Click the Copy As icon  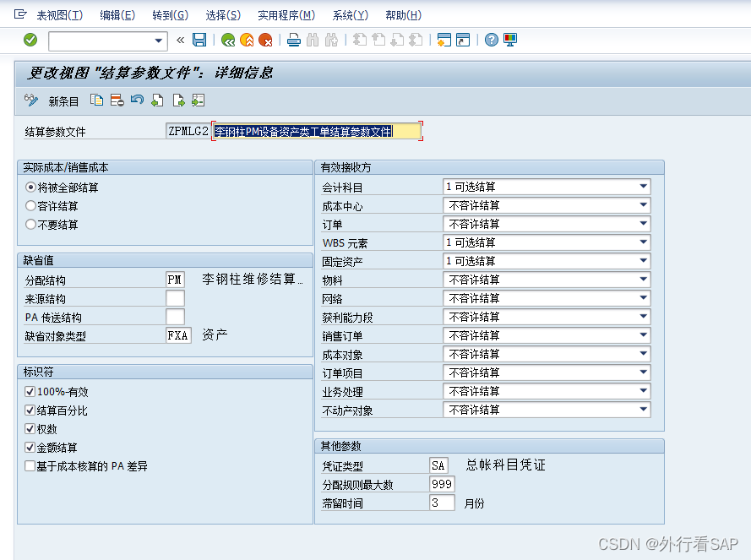point(97,101)
